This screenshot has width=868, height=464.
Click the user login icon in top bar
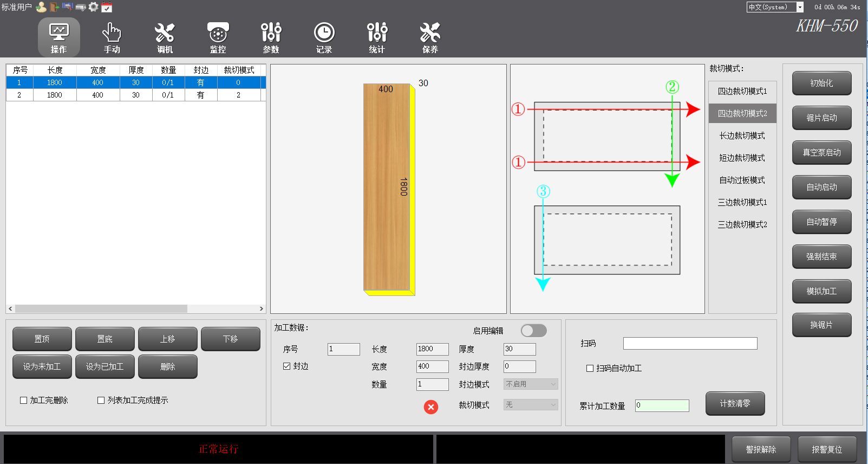[41, 7]
